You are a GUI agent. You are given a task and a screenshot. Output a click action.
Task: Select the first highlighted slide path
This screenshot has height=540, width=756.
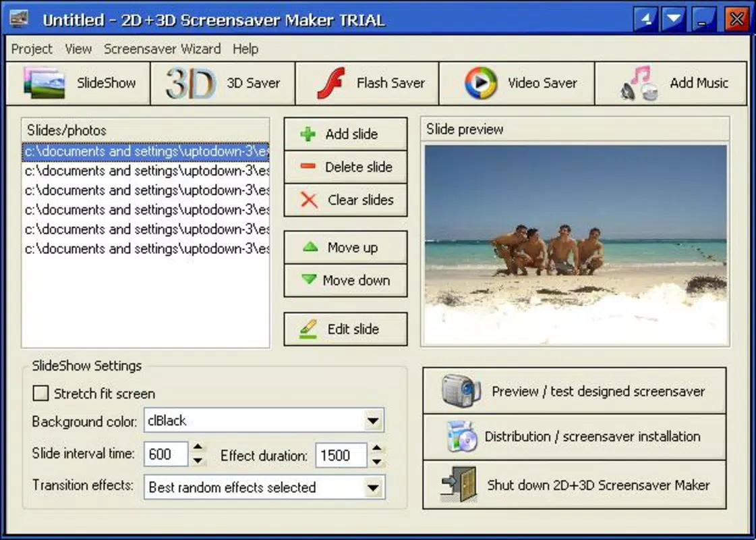(146, 151)
